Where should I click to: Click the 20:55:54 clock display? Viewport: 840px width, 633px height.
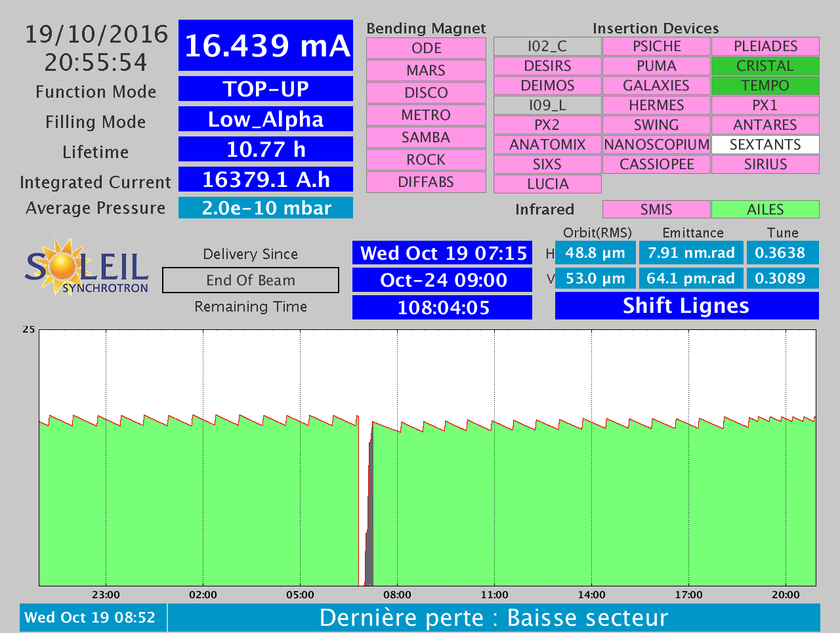(x=96, y=62)
